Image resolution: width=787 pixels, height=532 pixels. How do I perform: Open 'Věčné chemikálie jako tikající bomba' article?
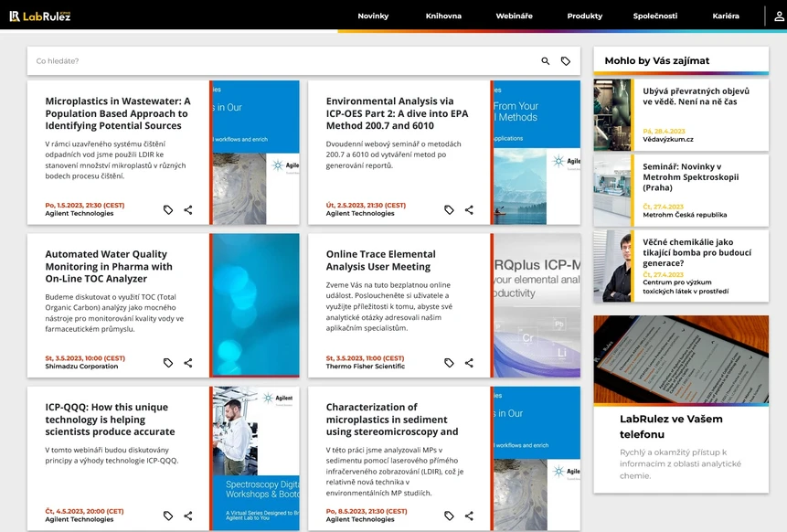click(697, 252)
